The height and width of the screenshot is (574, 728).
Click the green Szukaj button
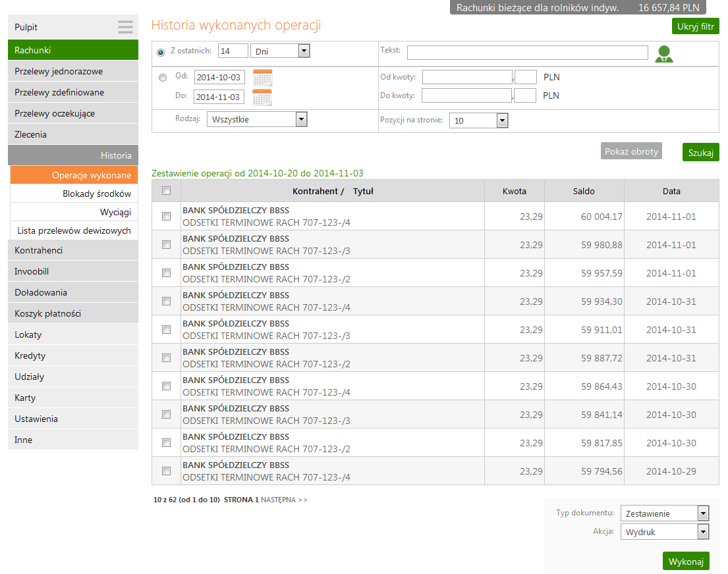pyautogui.click(x=700, y=152)
